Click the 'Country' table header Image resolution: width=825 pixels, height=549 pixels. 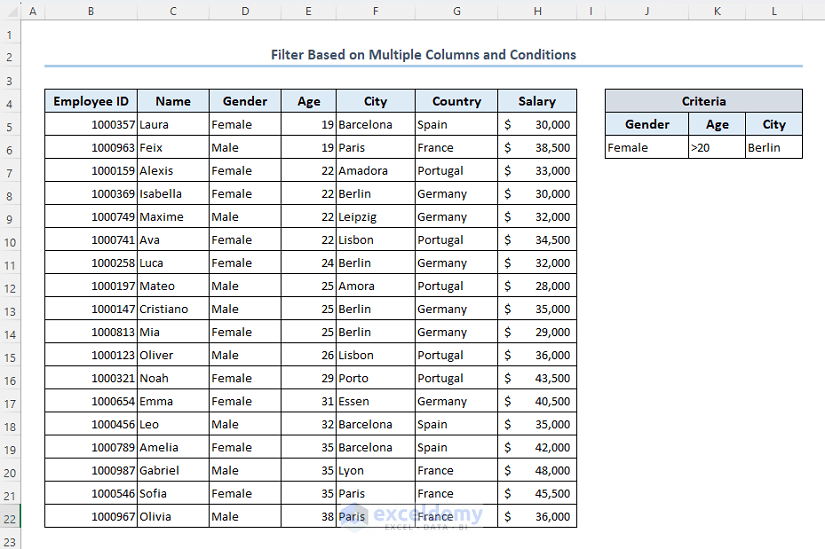click(457, 102)
